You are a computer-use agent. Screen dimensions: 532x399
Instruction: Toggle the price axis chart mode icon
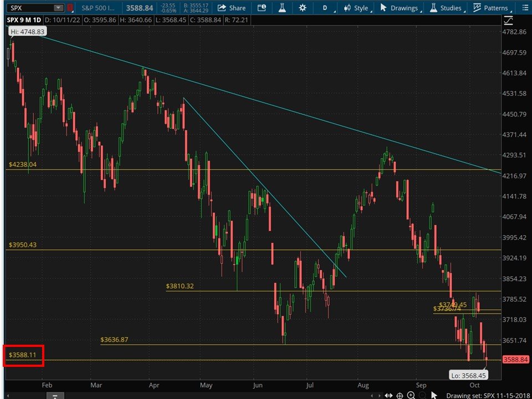(509, 21)
